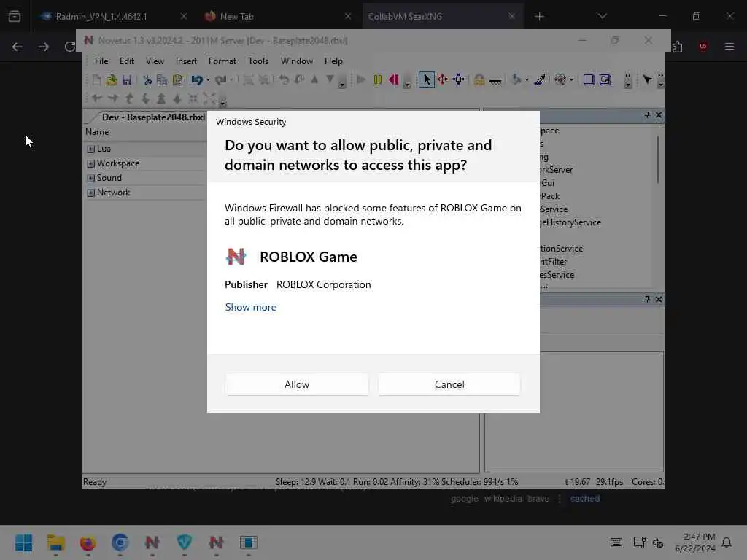Open the Undo history dropdown arrow
This screenshot has width=747, height=560.
coord(208,80)
